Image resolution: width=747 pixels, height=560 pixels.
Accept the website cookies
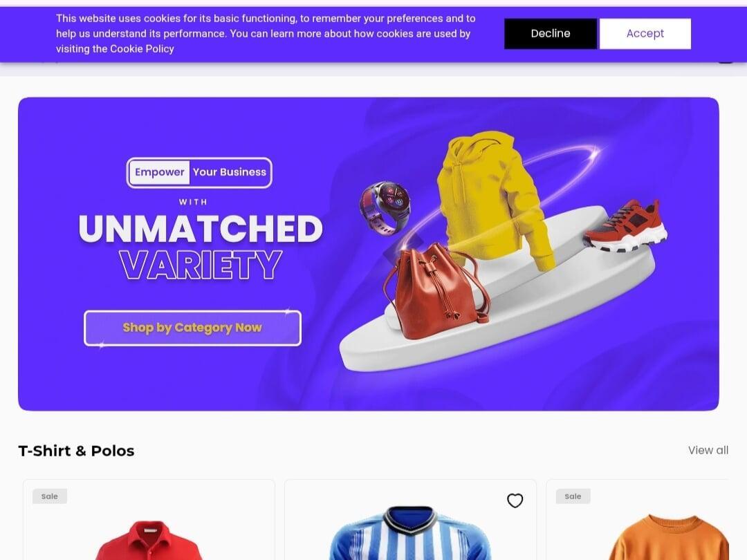point(645,33)
